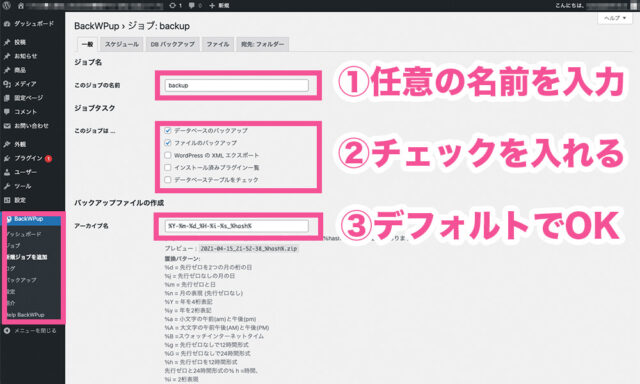Uncheck ファイルのバックアップ checkbox
This screenshot has width=640, height=384.
(167, 143)
